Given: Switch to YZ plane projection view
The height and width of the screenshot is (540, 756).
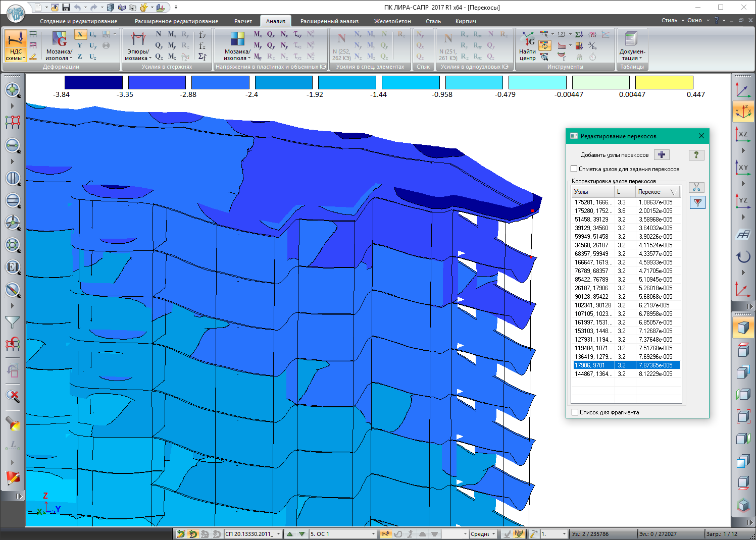Looking at the screenshot, I should pos(743,200).
